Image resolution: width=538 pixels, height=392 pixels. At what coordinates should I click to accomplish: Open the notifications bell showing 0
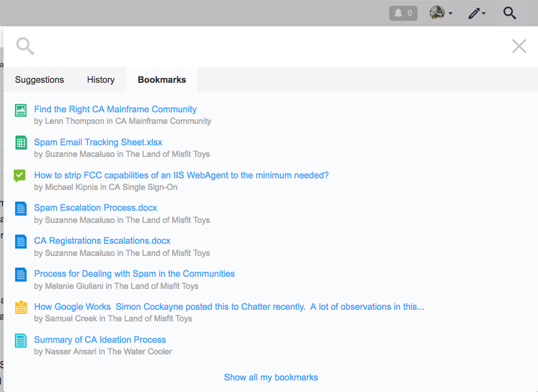(x=403, y=13)
